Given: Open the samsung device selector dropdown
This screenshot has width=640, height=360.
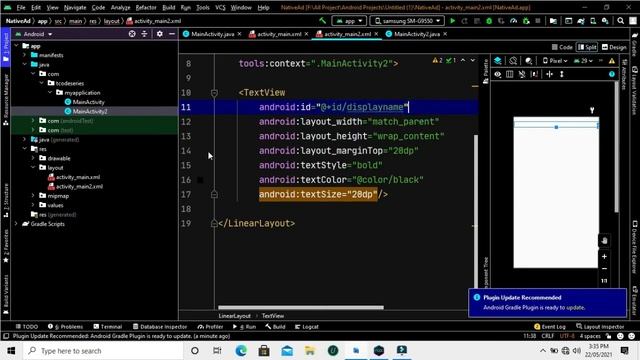Looking at the screenshot, I should click(x=407, y=21).
